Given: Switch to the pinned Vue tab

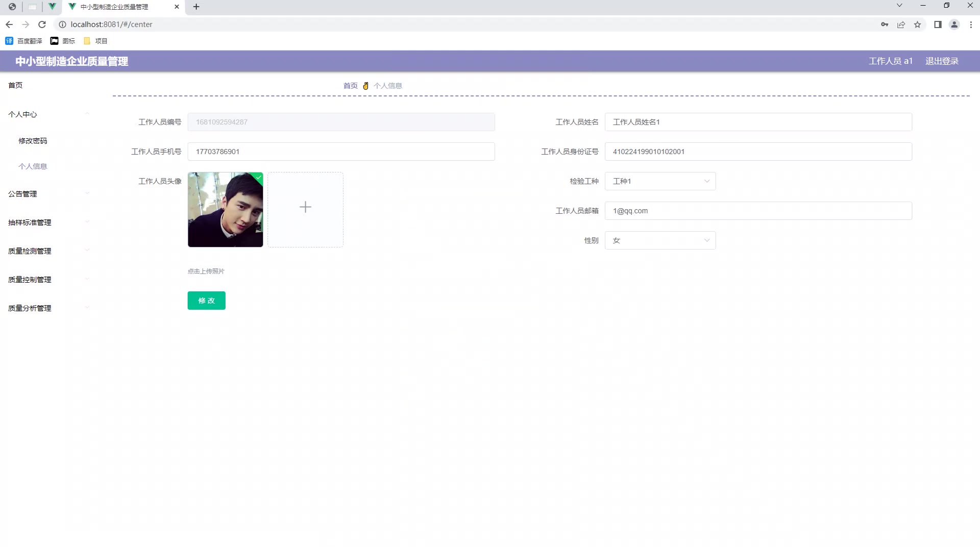Looking at the screenshot, I should [x=52, y=7].
